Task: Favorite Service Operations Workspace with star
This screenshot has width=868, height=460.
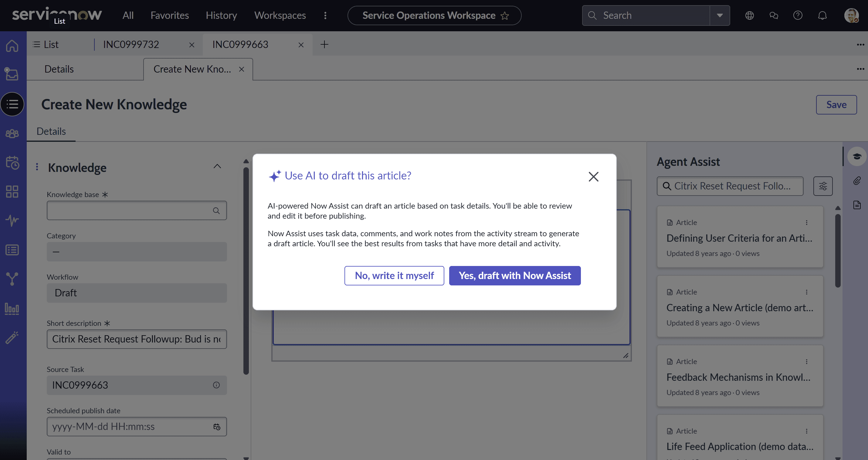Action: pyautogui.click(x=505, y=16)
